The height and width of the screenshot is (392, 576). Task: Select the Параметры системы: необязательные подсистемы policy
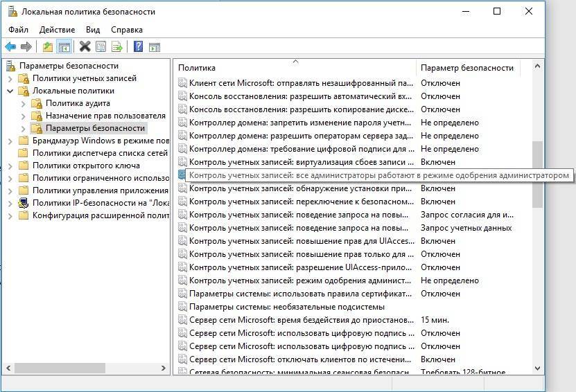[286, 307]
